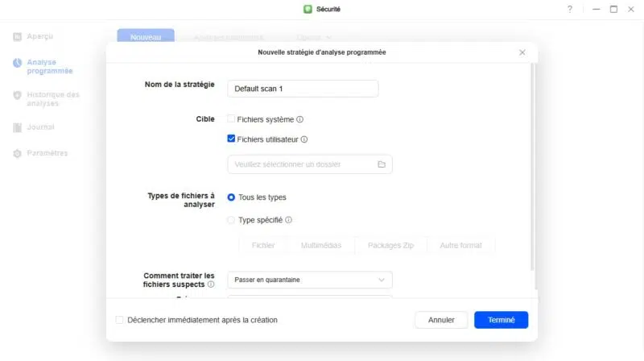
Task: Click info icon next to Fichiers utilisateur
Action: click(x=304, y=139)
